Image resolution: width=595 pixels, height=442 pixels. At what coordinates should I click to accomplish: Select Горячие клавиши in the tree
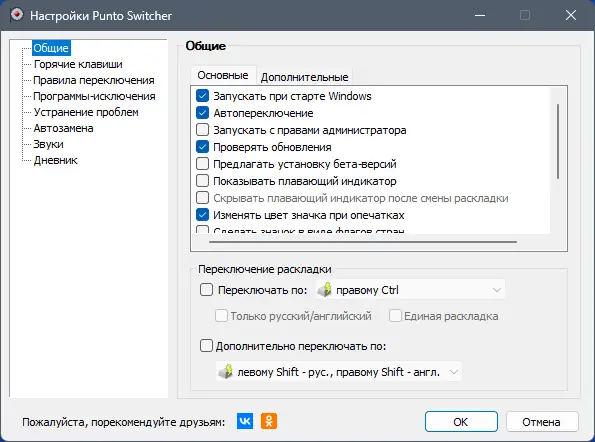(78, 64)
